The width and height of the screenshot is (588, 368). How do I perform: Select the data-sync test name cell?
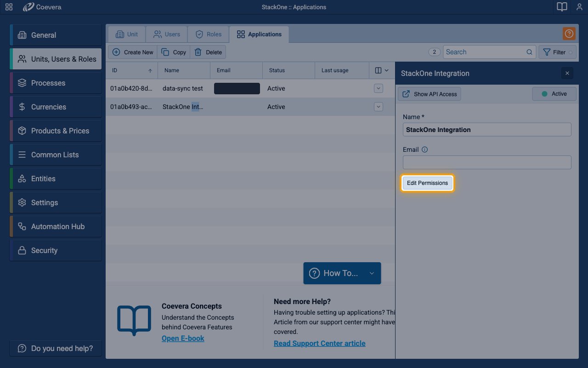[184, 88]
